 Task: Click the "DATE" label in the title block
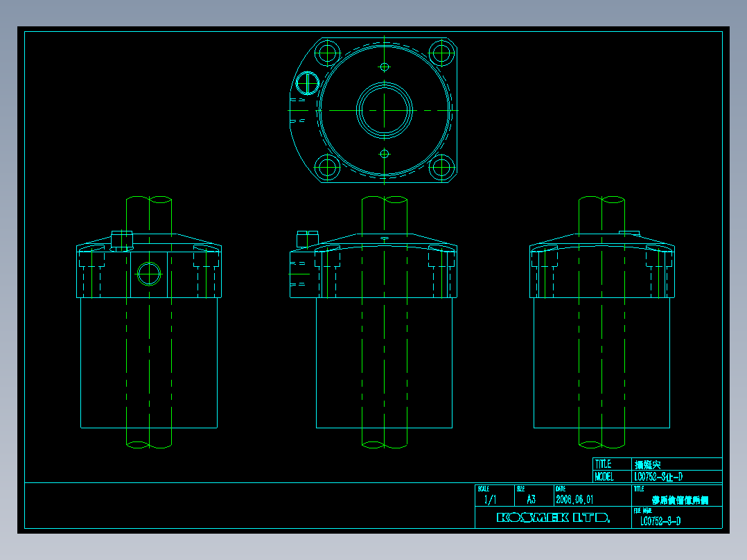click(x=560, y=489)
